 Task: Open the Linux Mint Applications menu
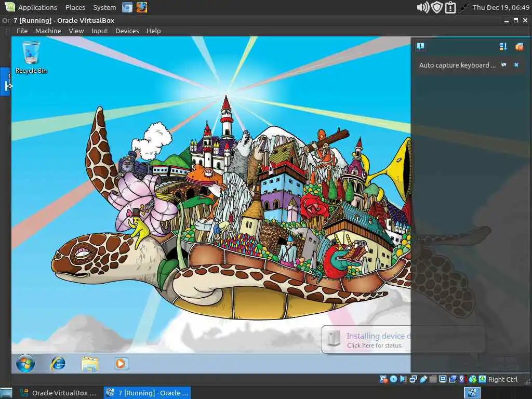[37, 7]
